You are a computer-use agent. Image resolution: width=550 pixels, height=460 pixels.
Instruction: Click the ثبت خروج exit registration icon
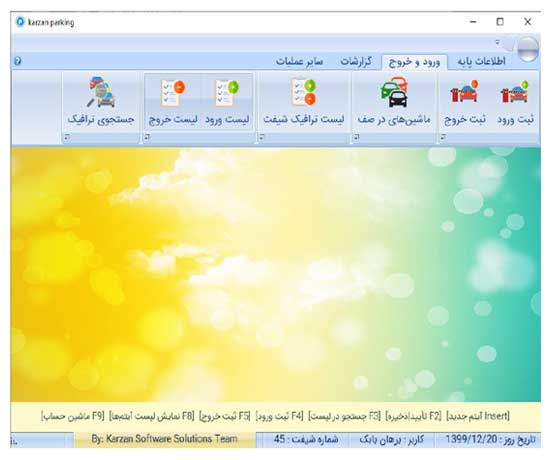[465, 102]
